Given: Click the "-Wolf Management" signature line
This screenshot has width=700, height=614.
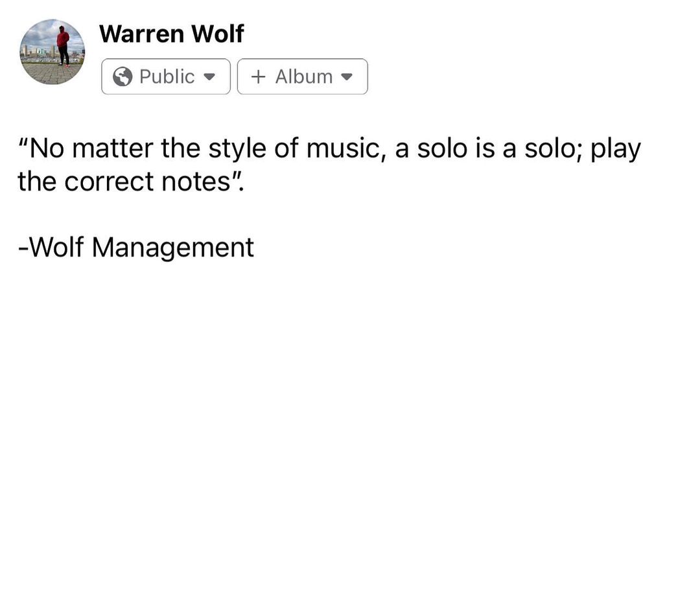Looking at the screenshot, I should click(x=136, y=247).
